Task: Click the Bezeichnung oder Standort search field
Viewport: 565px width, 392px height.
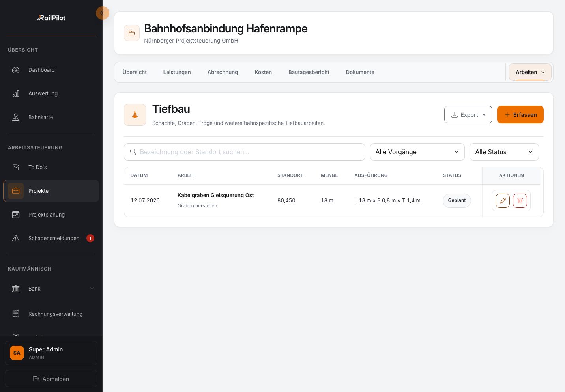Action: coord(245,152)
